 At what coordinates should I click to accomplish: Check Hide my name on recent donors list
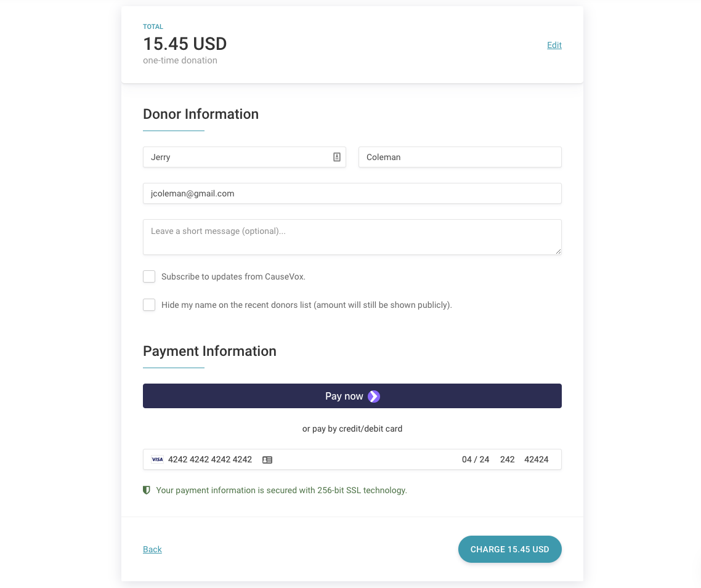(149, 305)
